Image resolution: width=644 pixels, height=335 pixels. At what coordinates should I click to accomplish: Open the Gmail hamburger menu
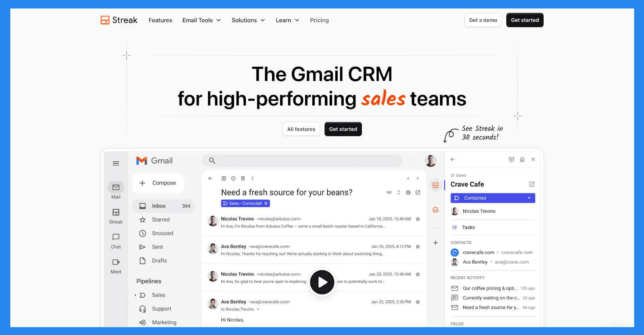[x=116, y=163]
